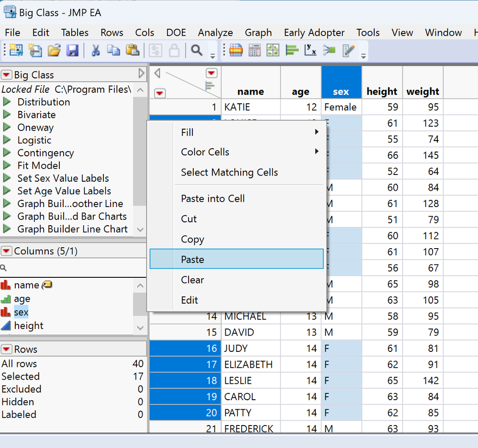Save the table using the floppy disk icon

pos(73,50)
